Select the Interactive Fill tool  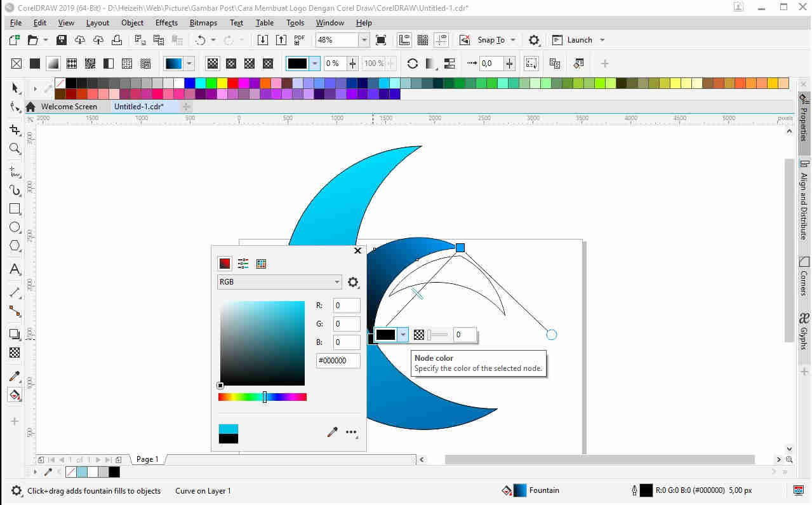point(15,394)
